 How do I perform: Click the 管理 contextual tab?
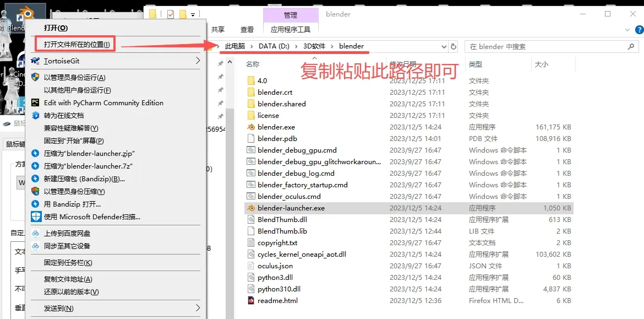(x=291, y=15)
